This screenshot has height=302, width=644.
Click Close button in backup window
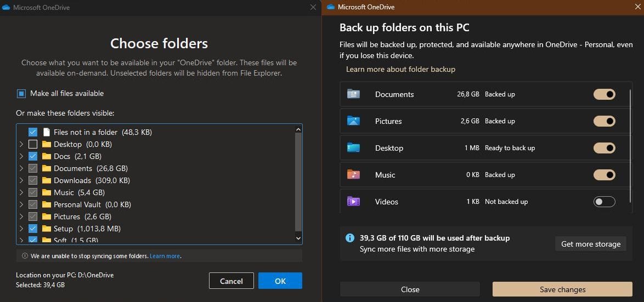tap(410, 289)
